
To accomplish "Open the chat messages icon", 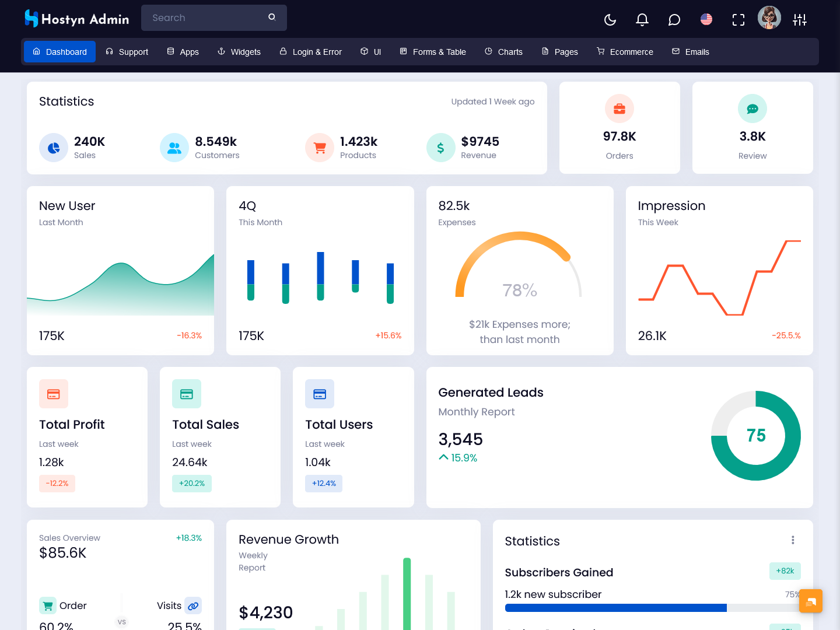I will [x=674, y=20].
